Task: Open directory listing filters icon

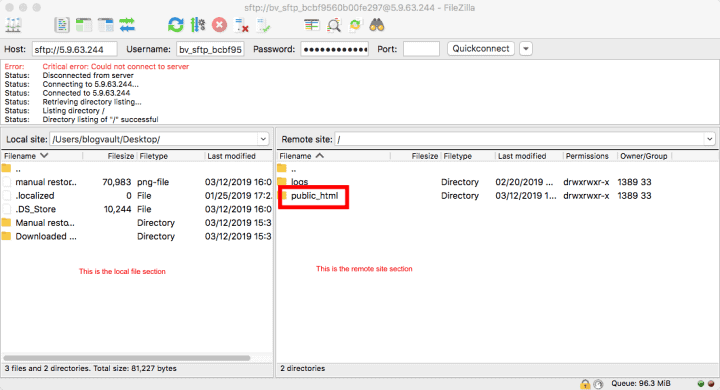Action: tap(311, 25)
